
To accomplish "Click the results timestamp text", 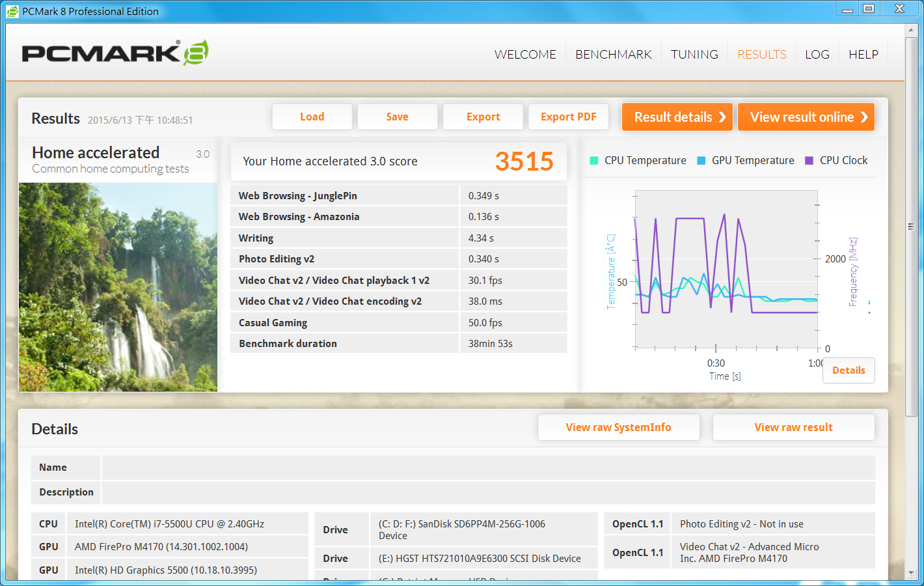I will point(140,120).
